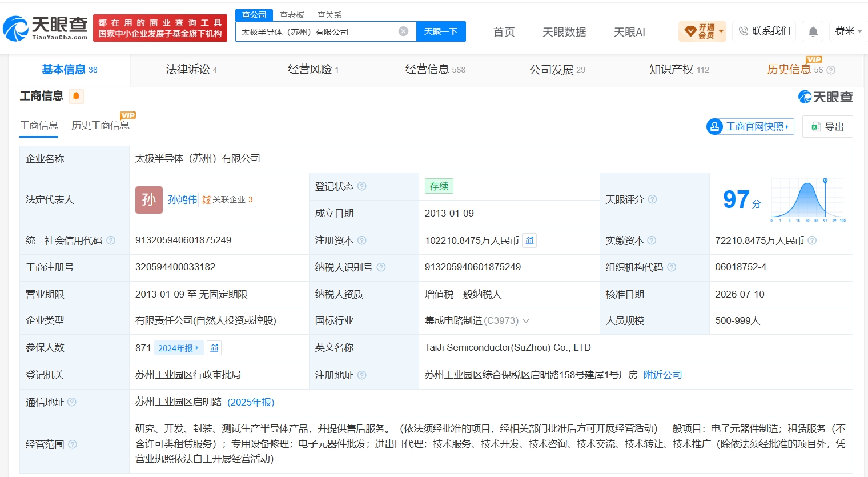The image size is (868, 477).
Task: Show help for 统一社会信用代码 question mark
Action: (x=111, y=240)
